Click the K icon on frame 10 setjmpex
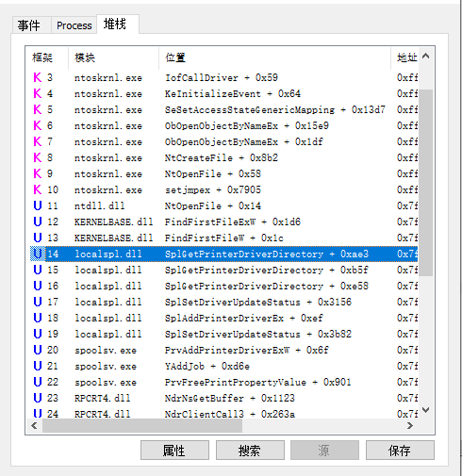462x476 pixels. [x=38, y=189]
